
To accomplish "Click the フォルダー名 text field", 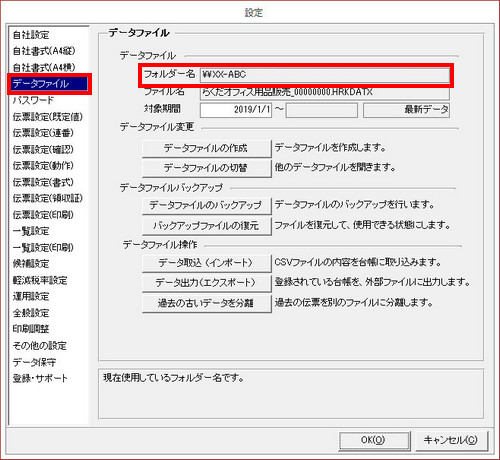I will [x=325, y=75].
